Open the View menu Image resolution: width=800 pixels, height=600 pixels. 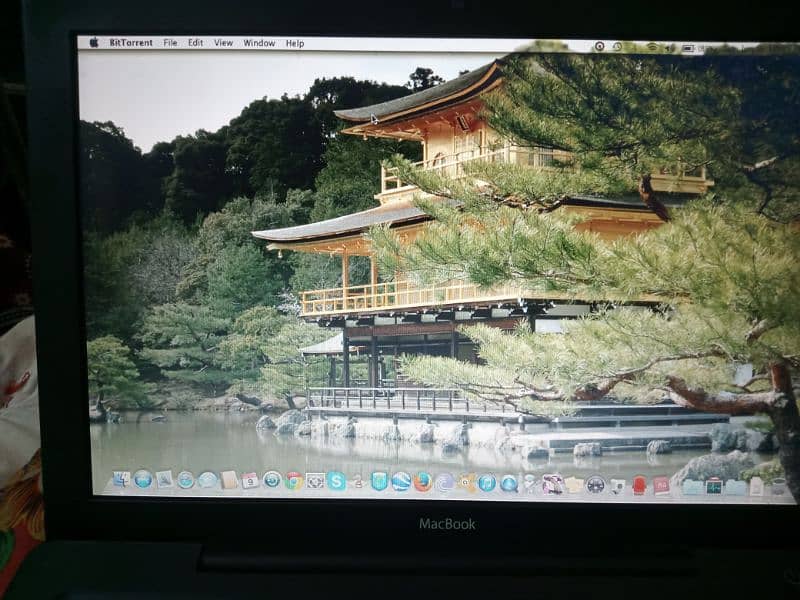pos(223,43)
